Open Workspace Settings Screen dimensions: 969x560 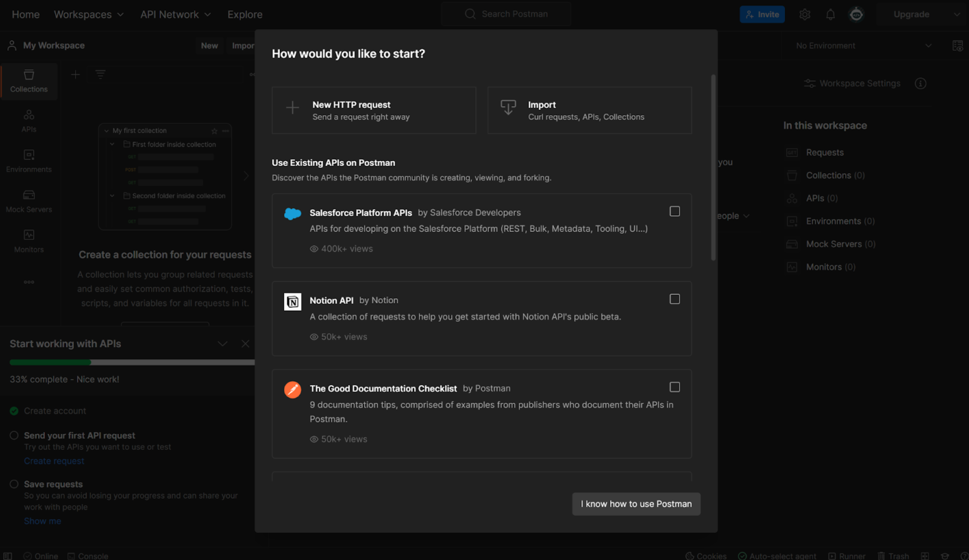pyautogui.click(x=852, y=83)
